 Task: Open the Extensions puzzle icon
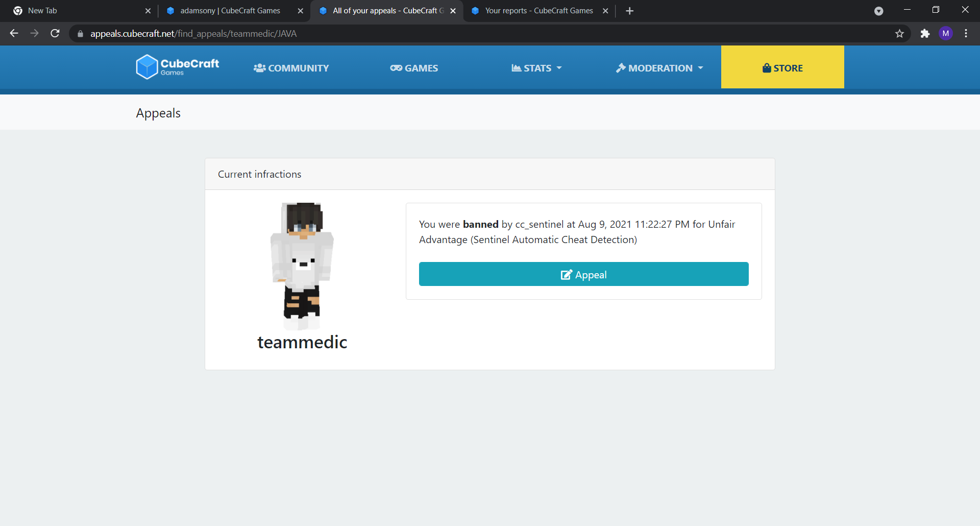point(925,34)
